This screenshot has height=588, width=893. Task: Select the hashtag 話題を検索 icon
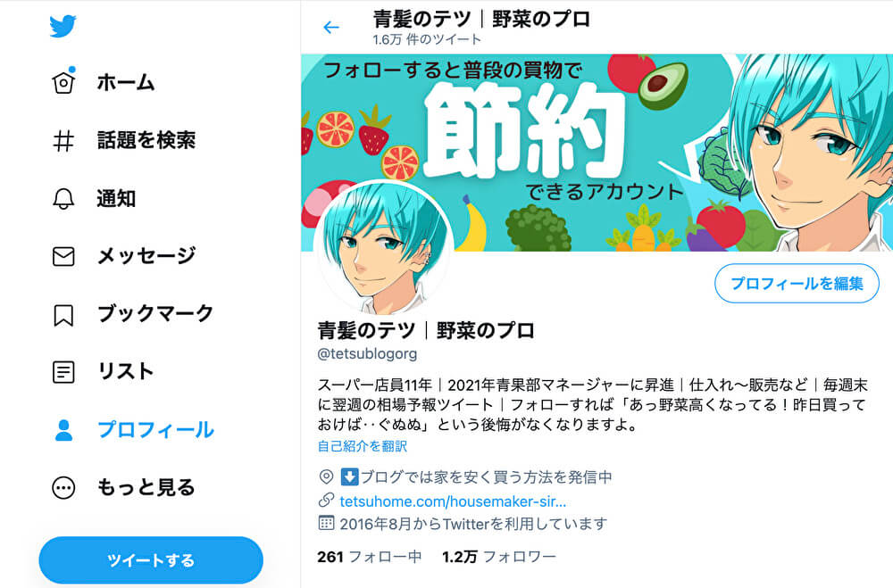click(x=63, y=141)
